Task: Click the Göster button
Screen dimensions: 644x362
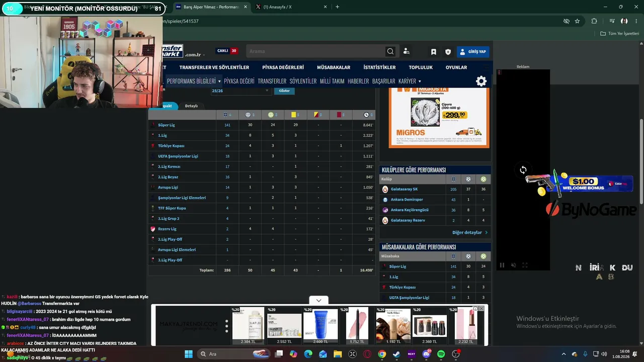Action: 284,90
